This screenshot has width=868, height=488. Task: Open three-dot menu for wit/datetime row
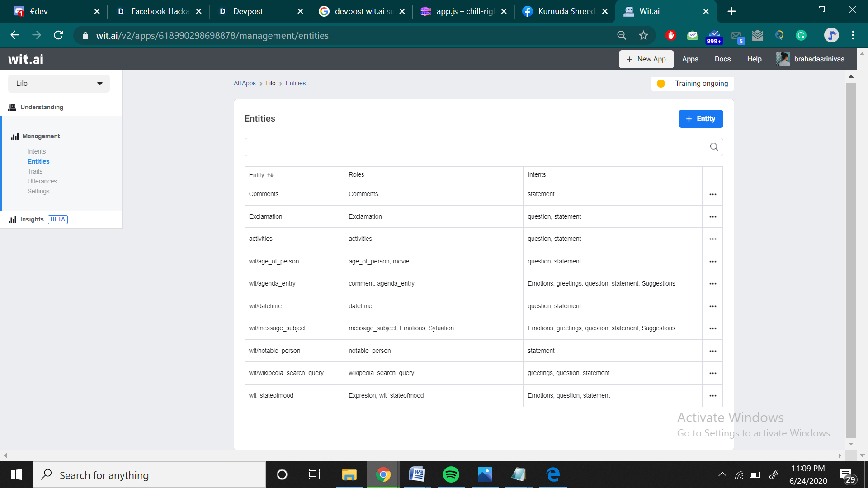(712, 306)
